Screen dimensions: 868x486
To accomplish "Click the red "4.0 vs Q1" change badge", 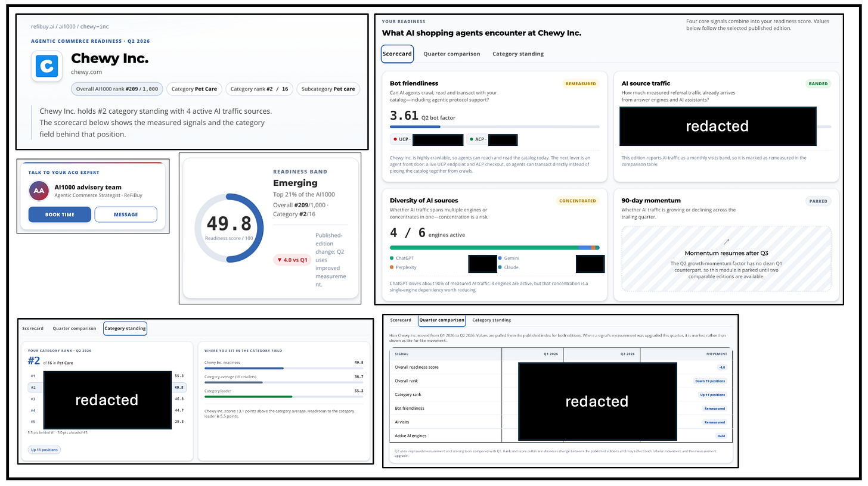I will click(292, 260).
